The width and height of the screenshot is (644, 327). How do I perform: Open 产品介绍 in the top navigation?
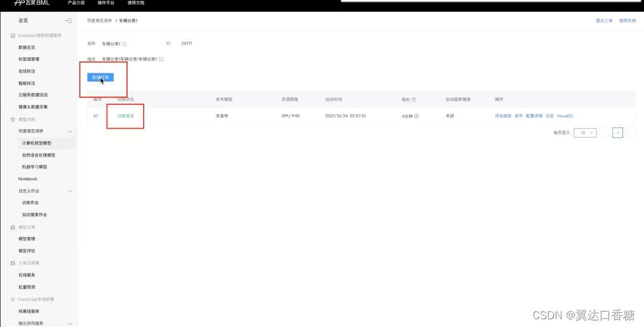pyautogui.click(x=76, y=3)
